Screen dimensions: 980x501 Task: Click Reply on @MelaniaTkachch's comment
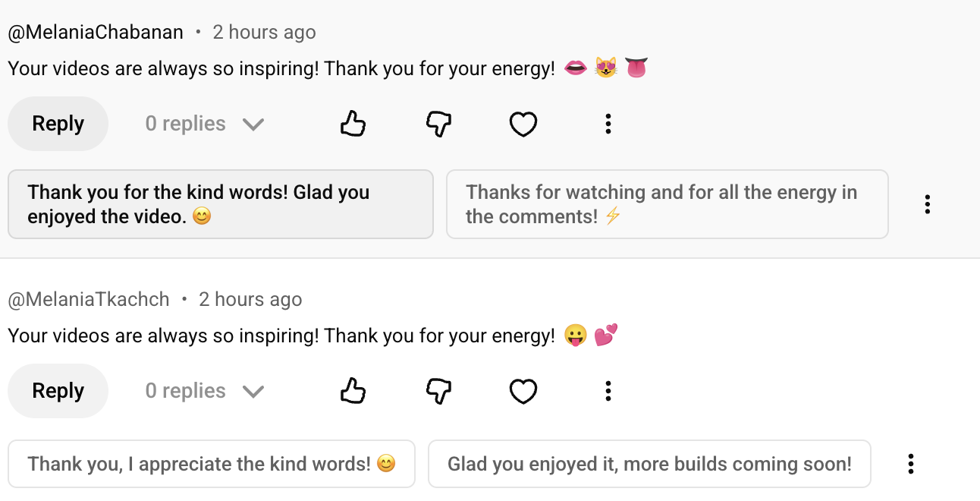pos(58,391)
